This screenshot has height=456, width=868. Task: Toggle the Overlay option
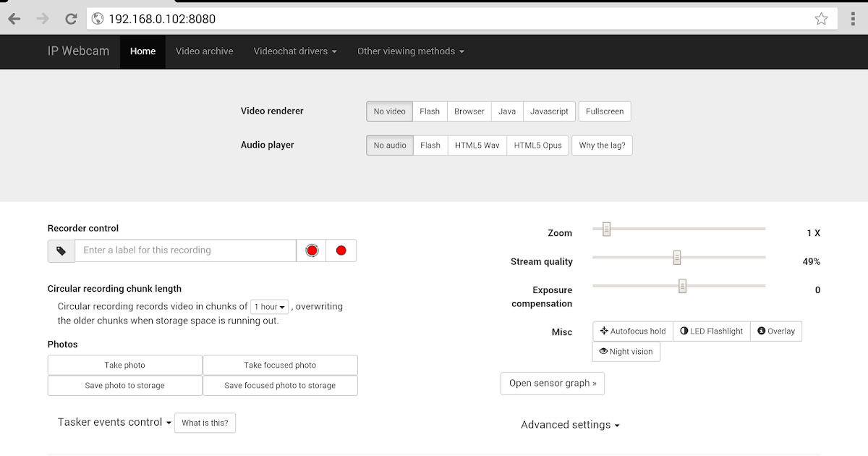click(776, 332)
